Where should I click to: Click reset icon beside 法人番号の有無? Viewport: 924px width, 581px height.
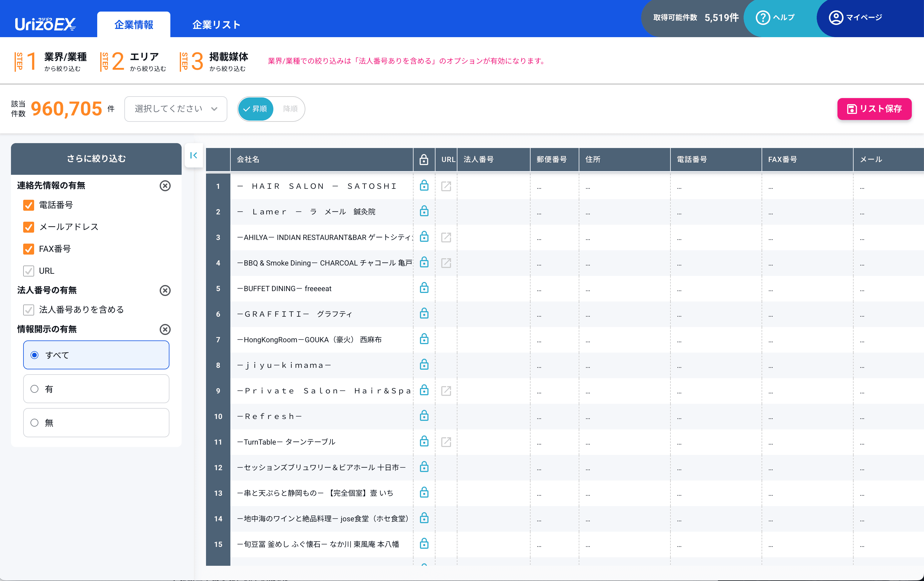point(165,290)
